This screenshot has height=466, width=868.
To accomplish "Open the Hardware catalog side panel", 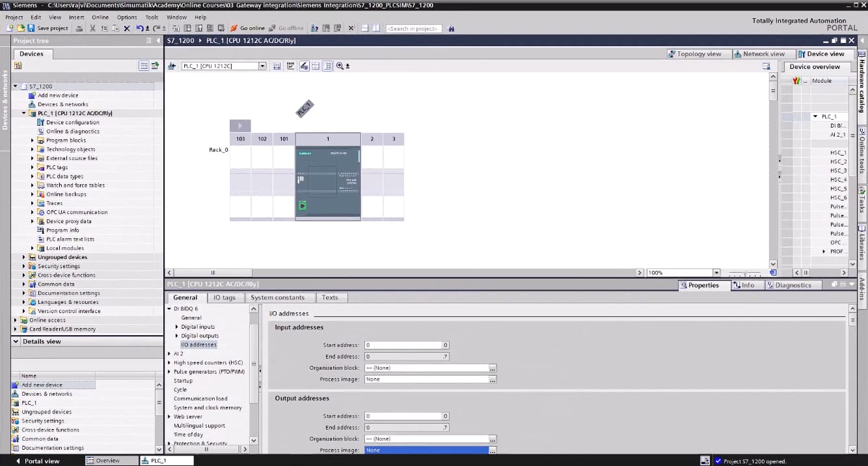I will pyautogui.click(x=862, y=85).
